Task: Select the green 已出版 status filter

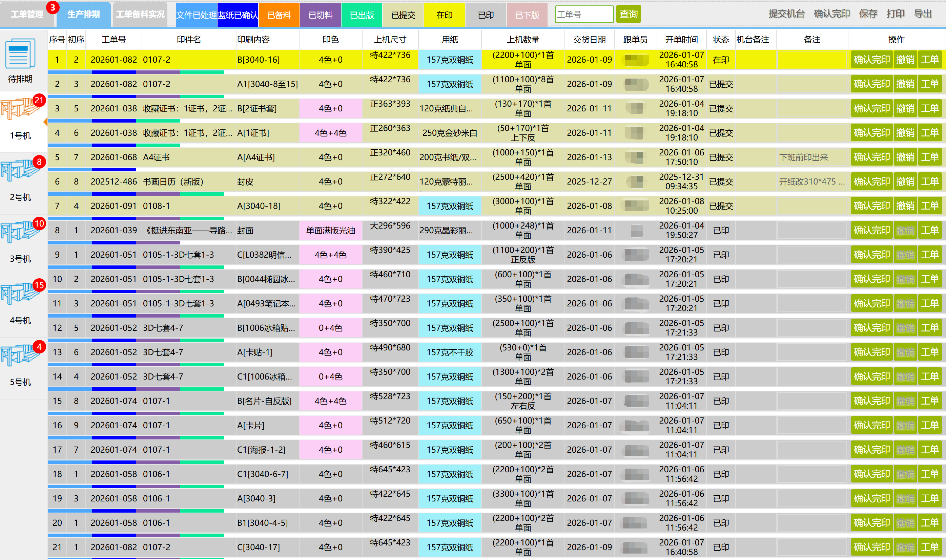Action: coord(362,15)
